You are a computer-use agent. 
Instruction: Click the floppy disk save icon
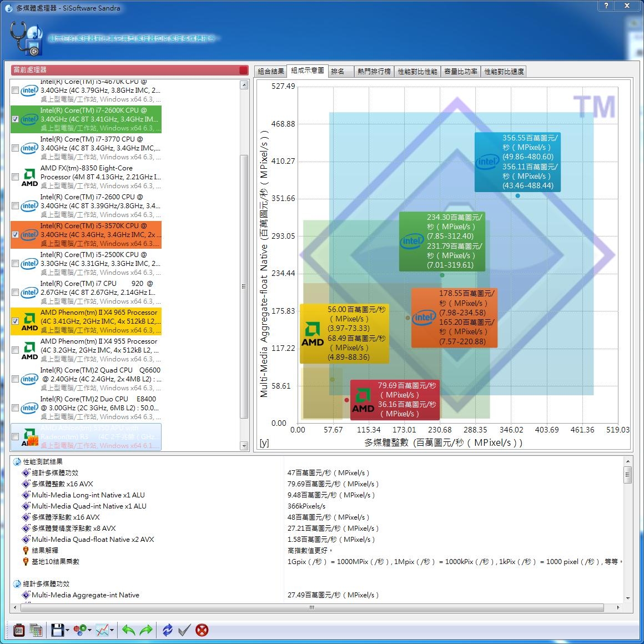click(x=58, y=630)
